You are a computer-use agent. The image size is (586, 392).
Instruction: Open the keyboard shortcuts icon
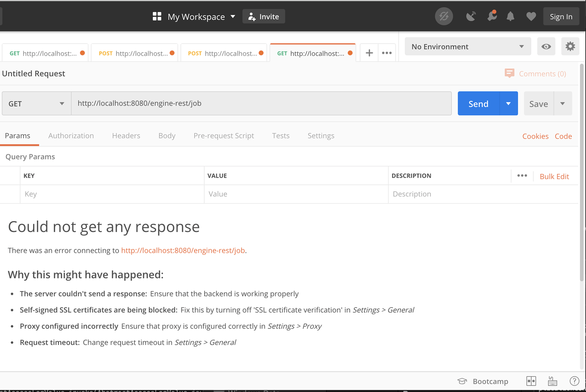coord(552,381)
